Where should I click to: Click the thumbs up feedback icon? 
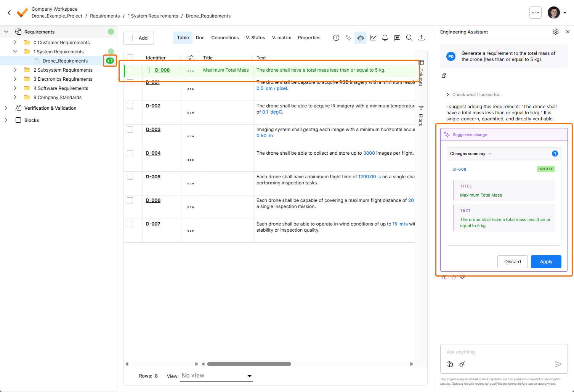(453, 277)
